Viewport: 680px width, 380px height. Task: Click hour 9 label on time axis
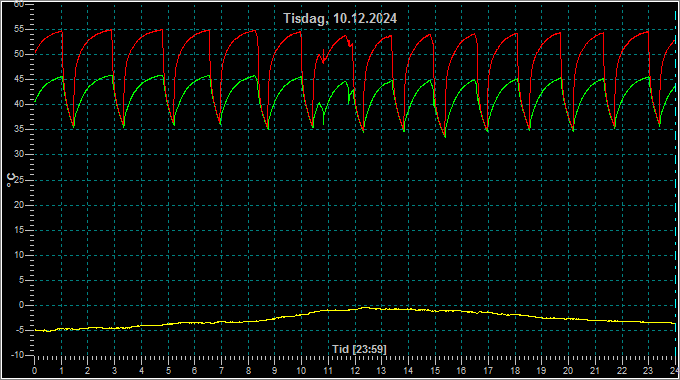pyautogui.click(x=275, y=371)
